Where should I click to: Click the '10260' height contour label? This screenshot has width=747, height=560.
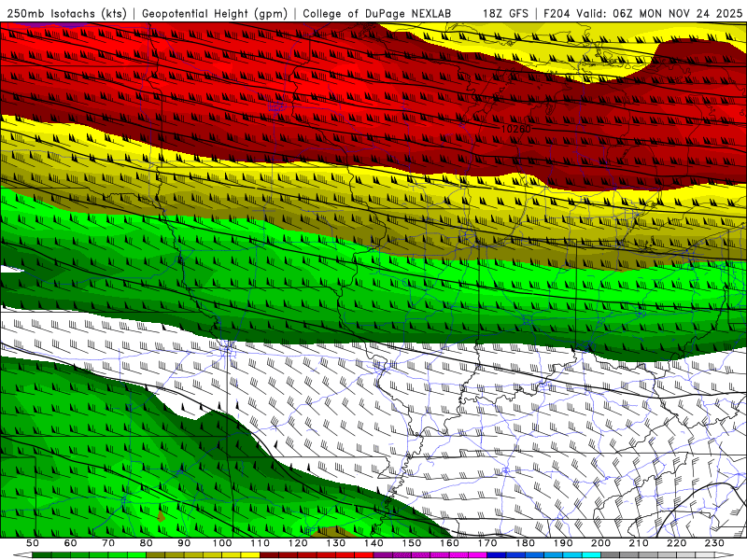(x=516, y=129)
